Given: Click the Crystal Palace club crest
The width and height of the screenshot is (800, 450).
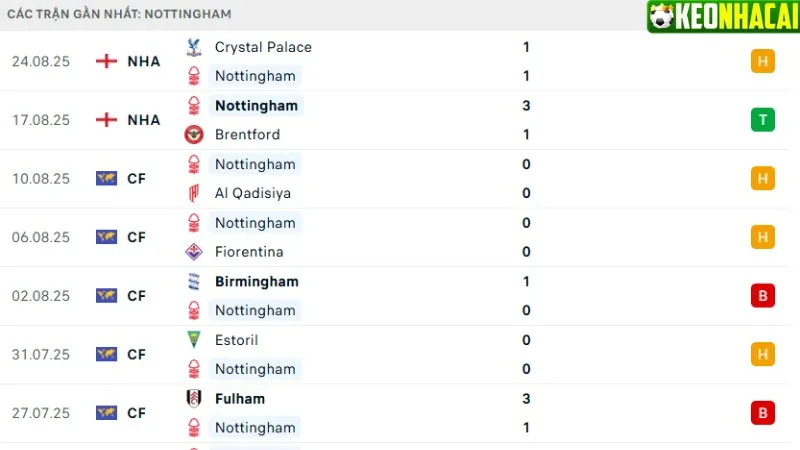Looking at the screenshot, I should click(x=193, y=47).
